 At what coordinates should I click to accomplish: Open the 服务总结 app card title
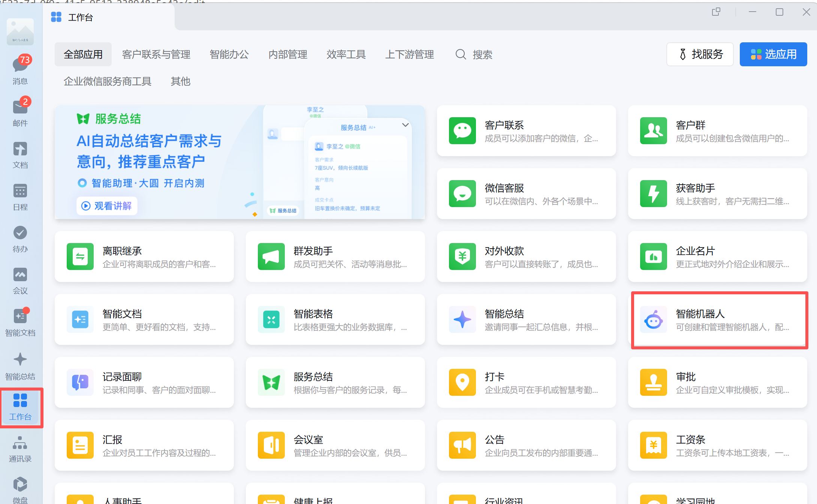click(313, 377)
